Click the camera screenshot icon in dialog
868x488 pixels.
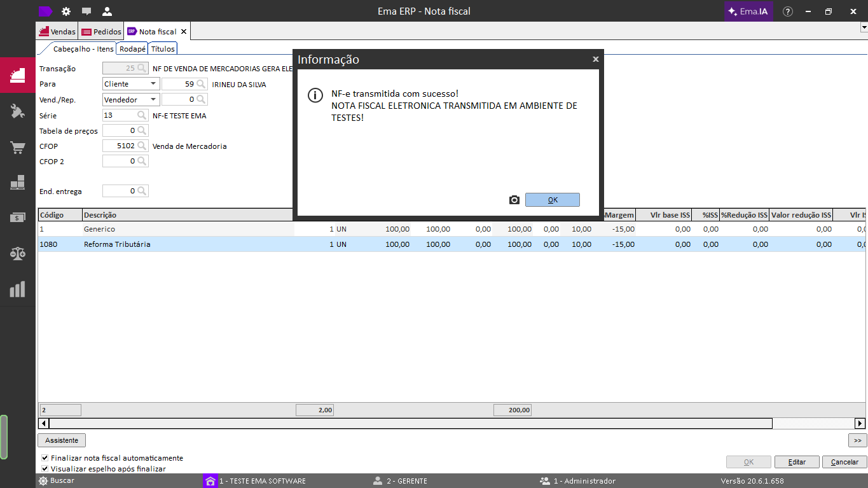tap(514, 200)
